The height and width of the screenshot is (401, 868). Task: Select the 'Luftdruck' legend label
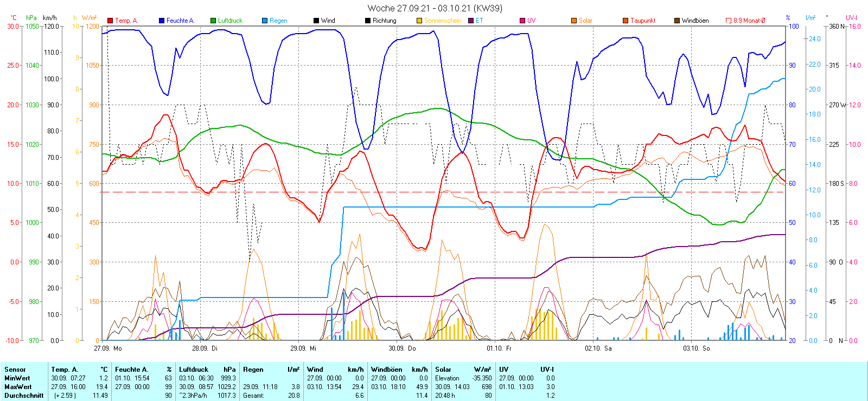click(x=230, y=21)
